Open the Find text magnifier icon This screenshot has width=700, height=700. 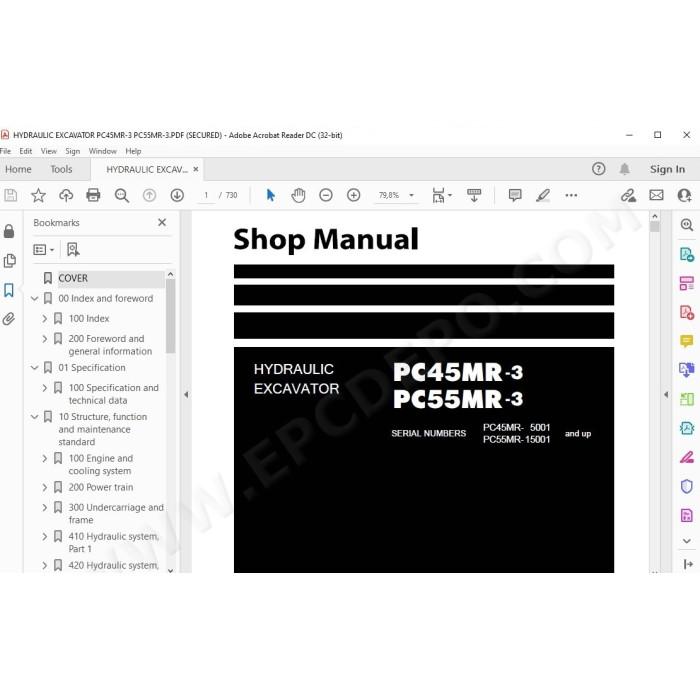[121, 196]
